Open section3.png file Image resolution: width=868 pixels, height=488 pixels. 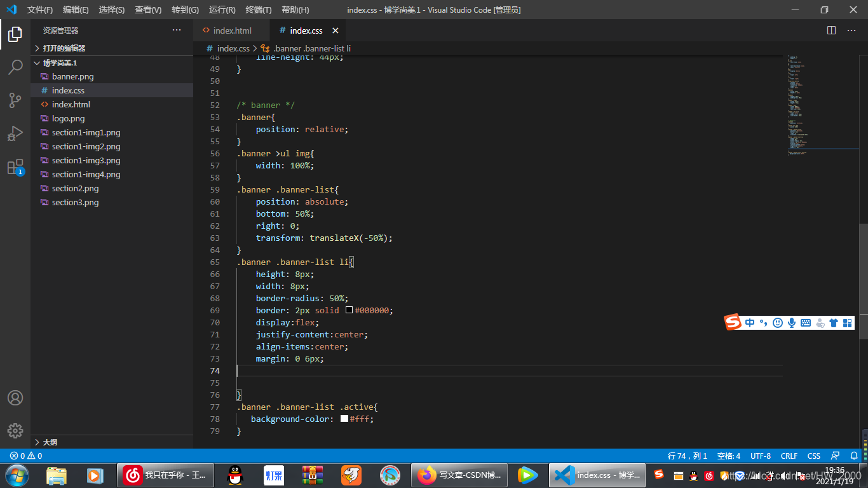point(112,202)
